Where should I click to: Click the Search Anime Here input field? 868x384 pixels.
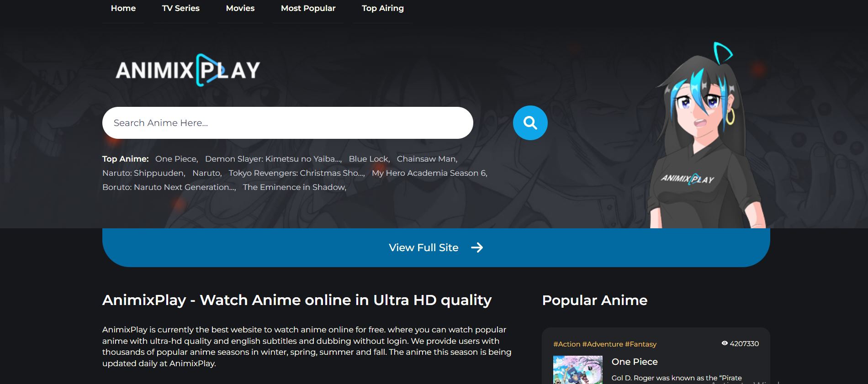point(288,123)
